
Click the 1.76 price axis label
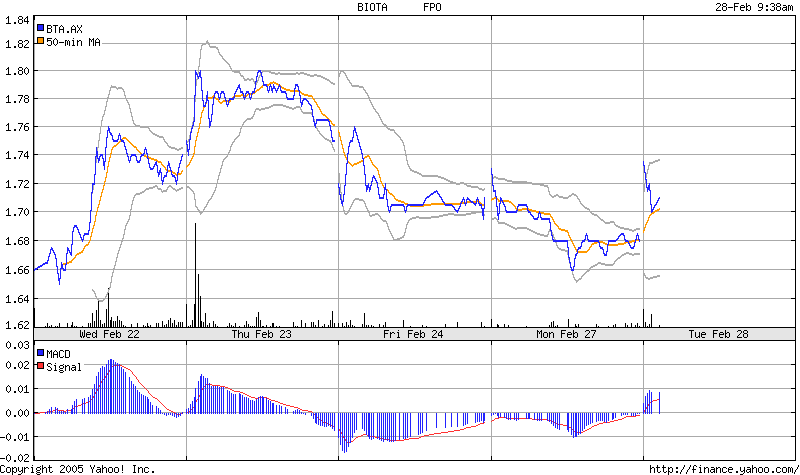pyautogui.click(x=17, y=127)
